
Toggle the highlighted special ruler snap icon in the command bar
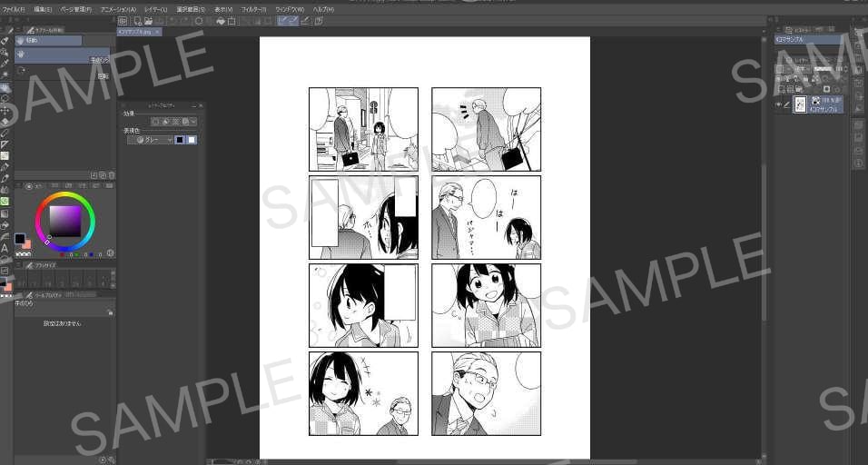[x=293, y=21]
